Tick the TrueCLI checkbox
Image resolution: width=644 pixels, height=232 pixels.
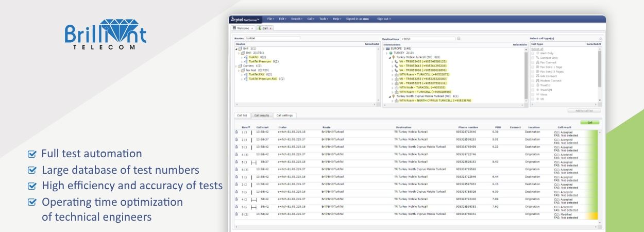coord(533,86)
